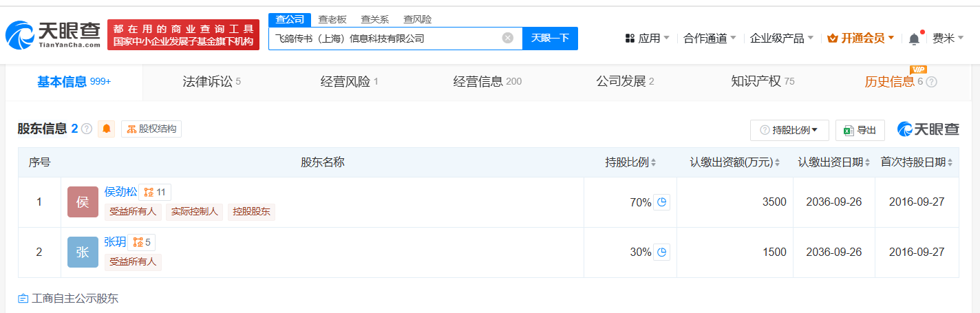Image resolution: width=980 pixels, height=313 pixels.
Task: Open the 企业级产品 dropdown menu
Action: click(x=782, y=39)
